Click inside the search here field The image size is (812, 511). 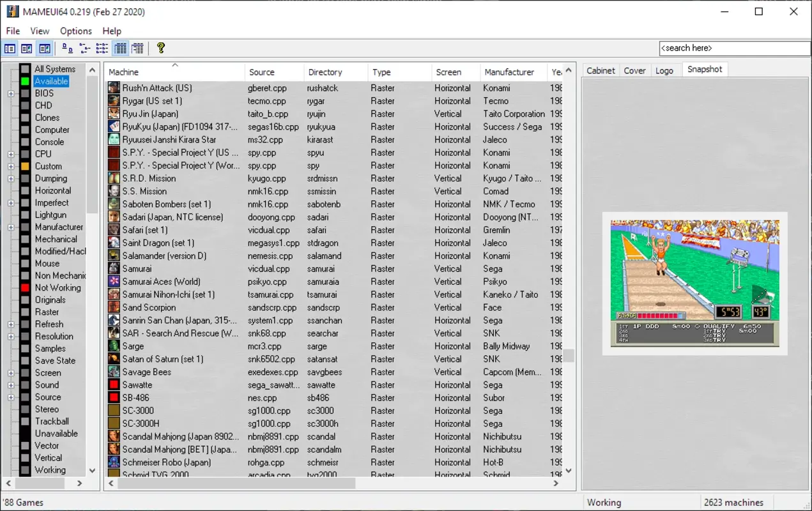(733, 48)
